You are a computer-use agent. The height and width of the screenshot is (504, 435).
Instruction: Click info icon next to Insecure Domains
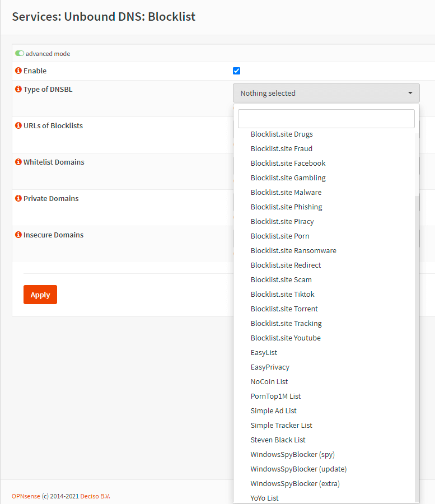click(18, 235)
